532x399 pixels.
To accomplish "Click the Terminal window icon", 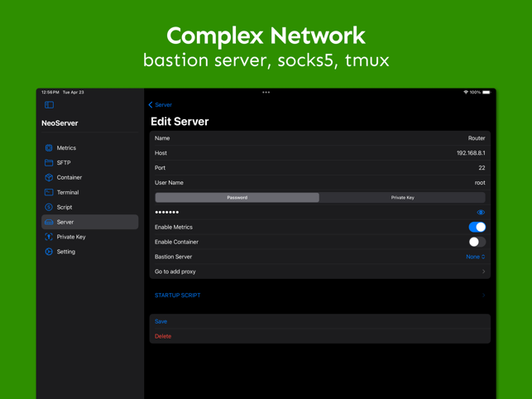I will click(49, 192).
